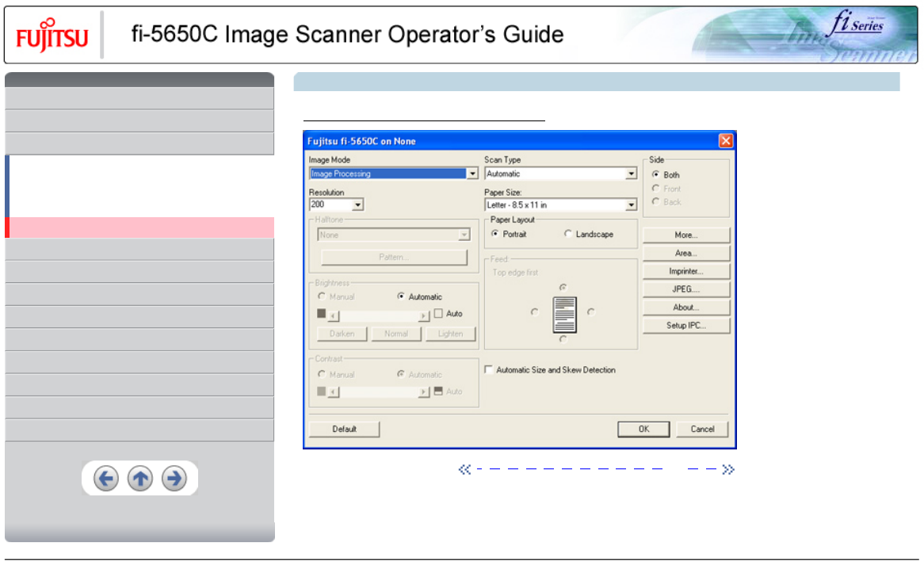
Task: Open the Imprinter... settings
Action: point(686,271)
